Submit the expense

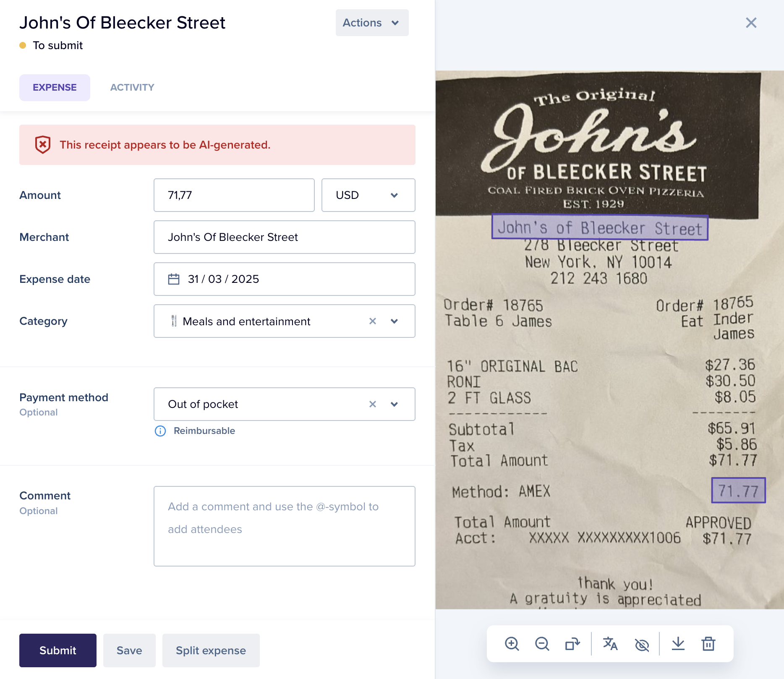point(58,650)
